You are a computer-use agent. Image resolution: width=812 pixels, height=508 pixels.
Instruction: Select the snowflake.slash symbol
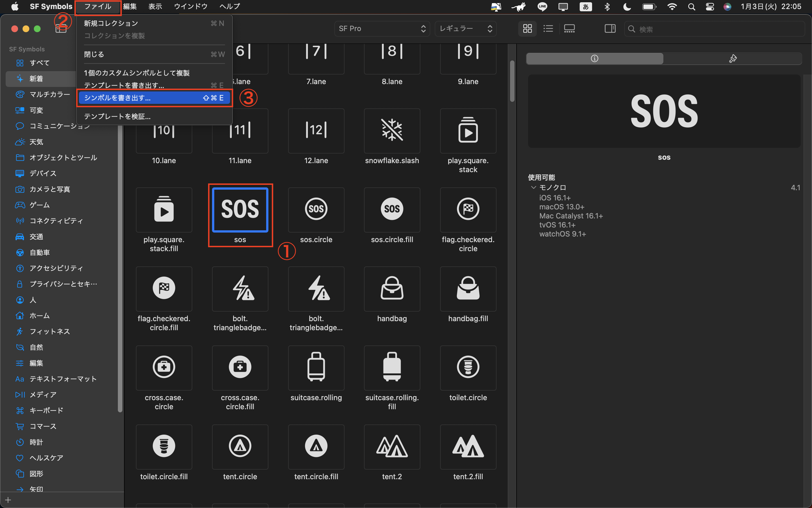point(392,131)
